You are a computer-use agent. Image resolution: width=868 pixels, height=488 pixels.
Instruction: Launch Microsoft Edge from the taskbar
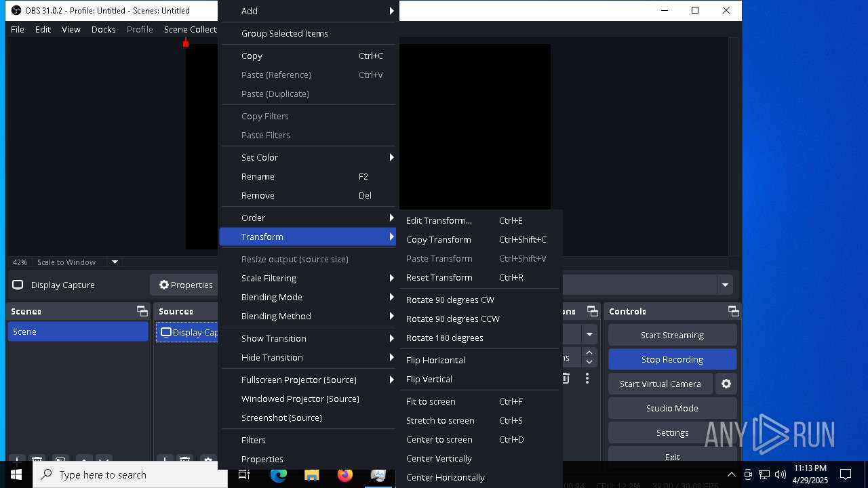coord(278,475)
